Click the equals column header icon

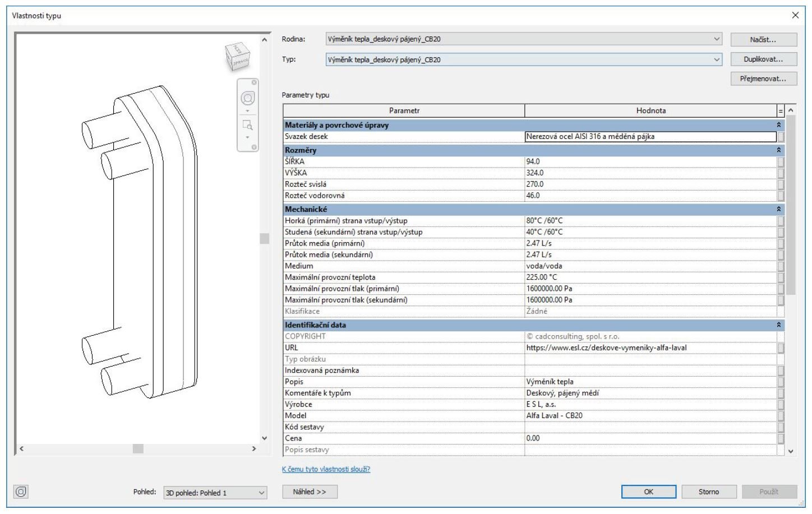pos(780,111)
